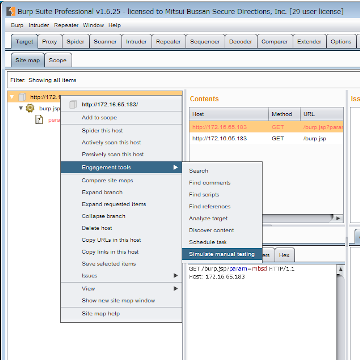
Task: Collapse the root host tree node triangle
Action: [12, 97]
